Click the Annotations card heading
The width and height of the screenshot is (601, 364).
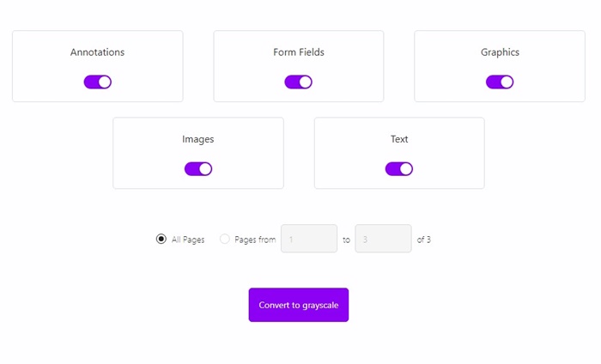click(97, 52)
